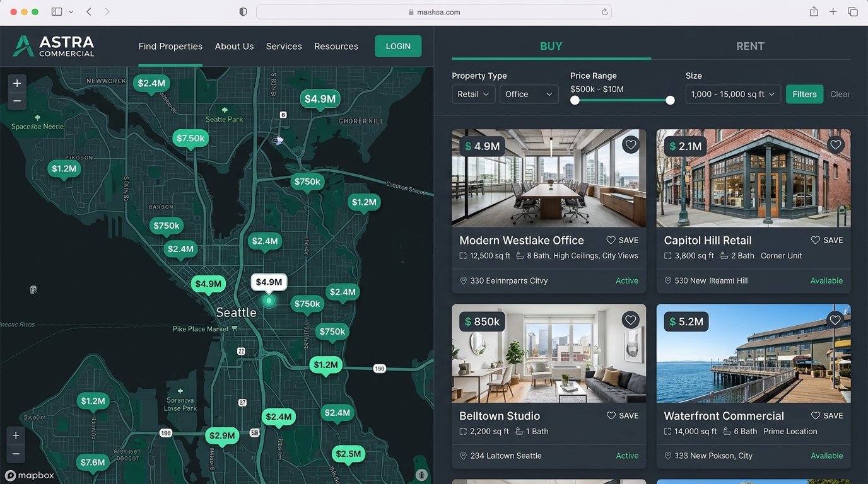Screen dimensions: 868x484
Task: Zoom in using top map plus button
Action: tap(17, 83)
